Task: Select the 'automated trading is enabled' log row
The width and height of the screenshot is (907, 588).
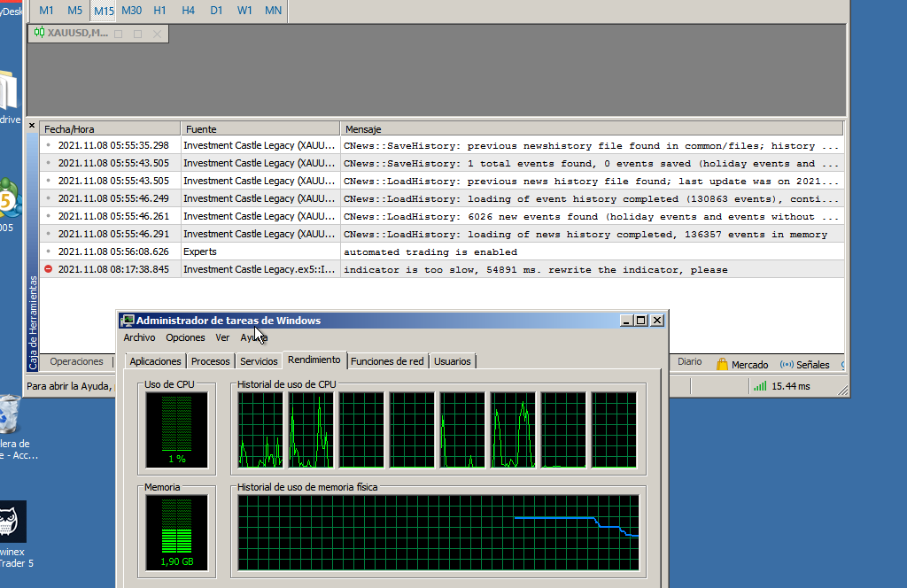Action: coord(430,252)
